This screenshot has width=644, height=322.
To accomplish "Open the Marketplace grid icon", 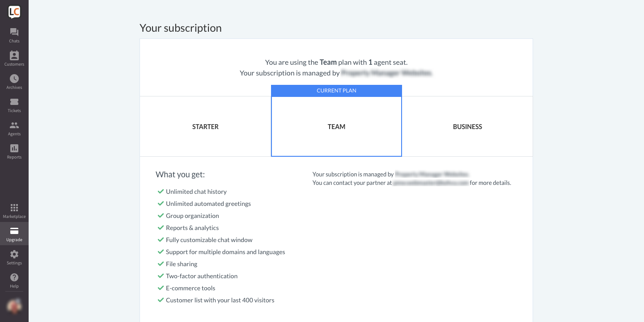I will pyautogui.click(x=14, y=208).
